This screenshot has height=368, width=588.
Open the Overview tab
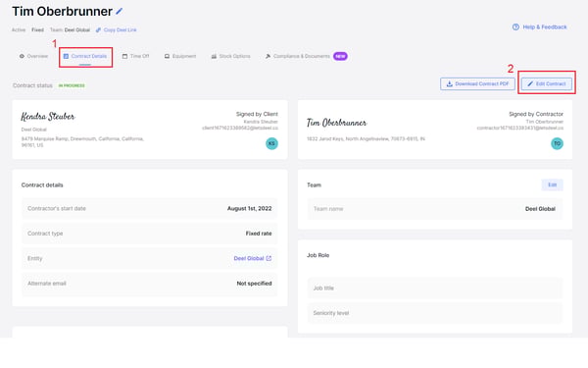[33, 56]
